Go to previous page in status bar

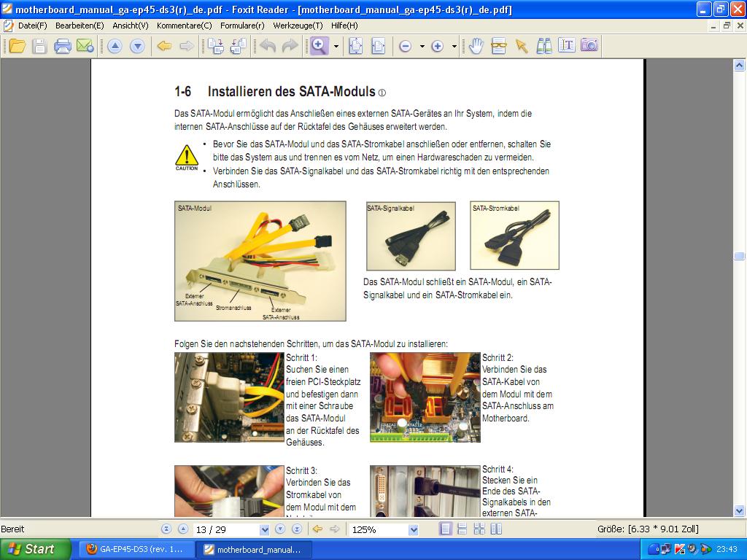click(183, 529)
